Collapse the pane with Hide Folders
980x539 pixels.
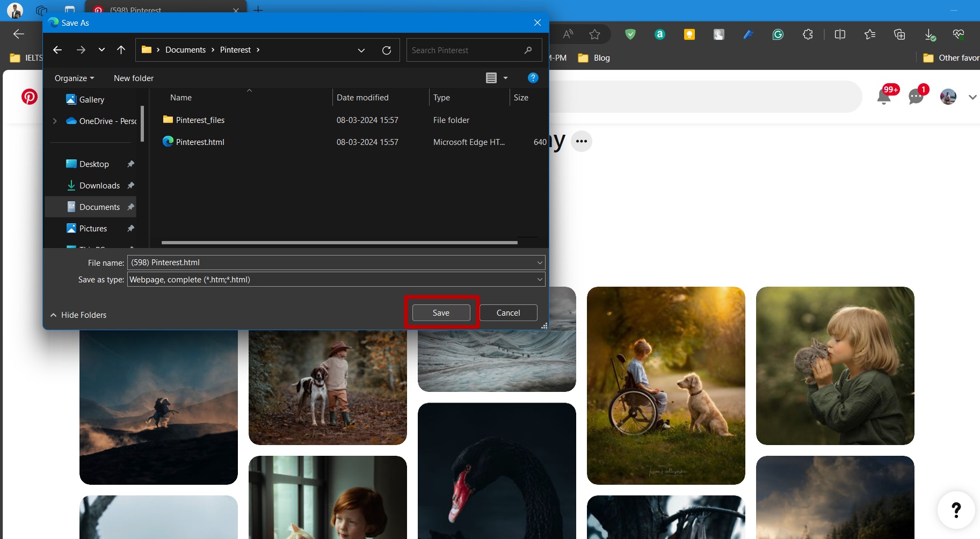(x=78, y=315)
